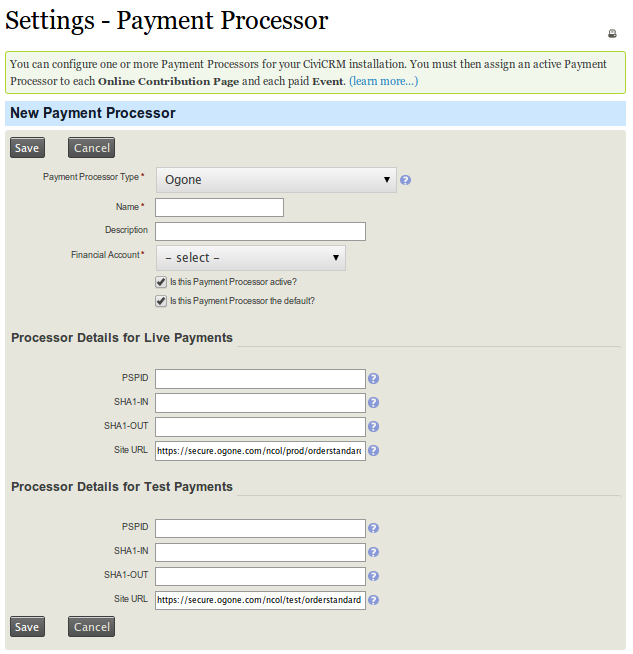
Task: Uncheck 'Is this Payment Processor active?'
Action: pyautogui.click(x=161, y=282)
